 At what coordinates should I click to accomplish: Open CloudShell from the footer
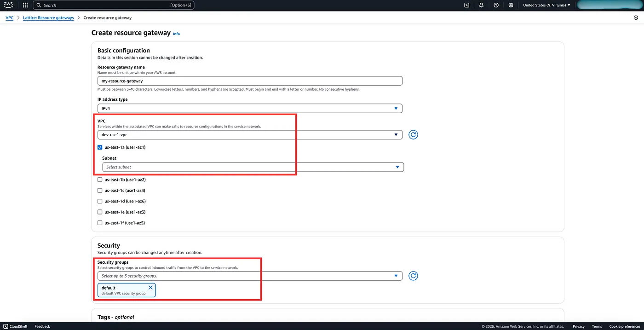[16, 326]
